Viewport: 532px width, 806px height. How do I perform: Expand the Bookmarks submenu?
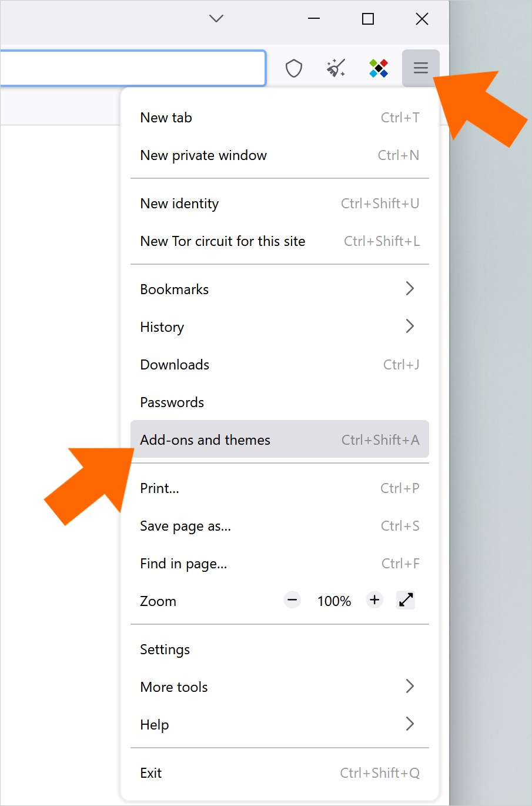[280, 289]
